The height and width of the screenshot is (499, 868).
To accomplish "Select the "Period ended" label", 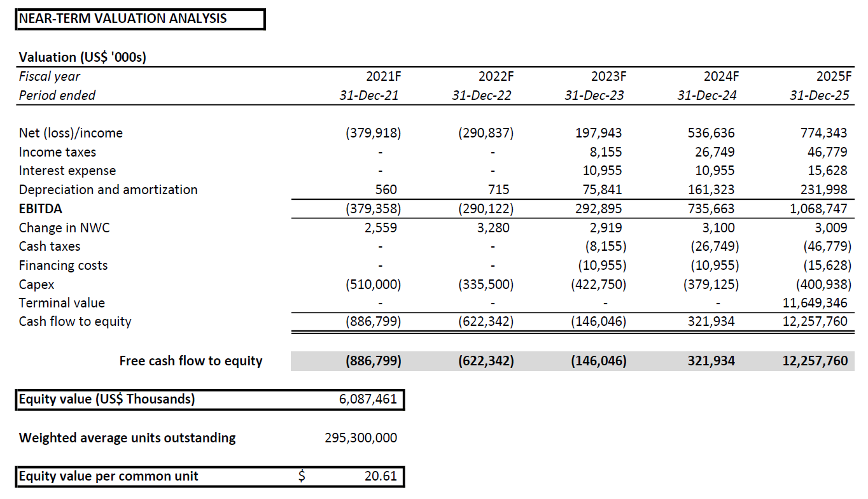I will (x=57, y=95).
